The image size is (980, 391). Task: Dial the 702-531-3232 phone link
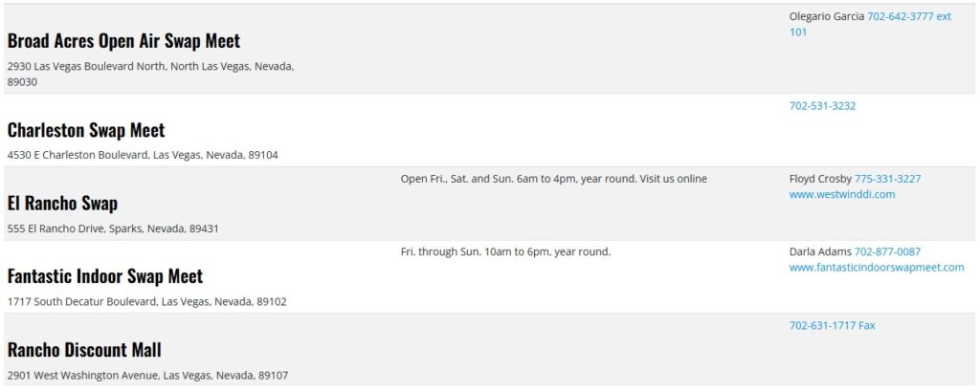822,106
